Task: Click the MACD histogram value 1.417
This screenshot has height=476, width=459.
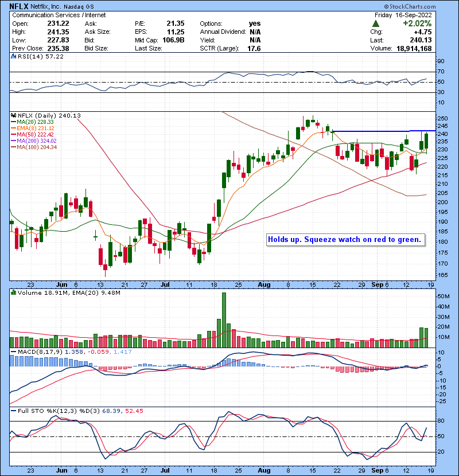Action: tap(123, 352)
